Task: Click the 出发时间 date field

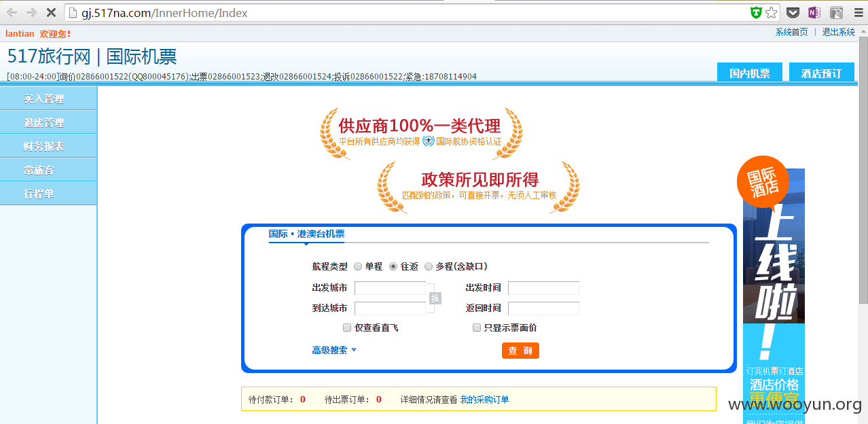Action: pyautogui.click(x=543, y=288)
